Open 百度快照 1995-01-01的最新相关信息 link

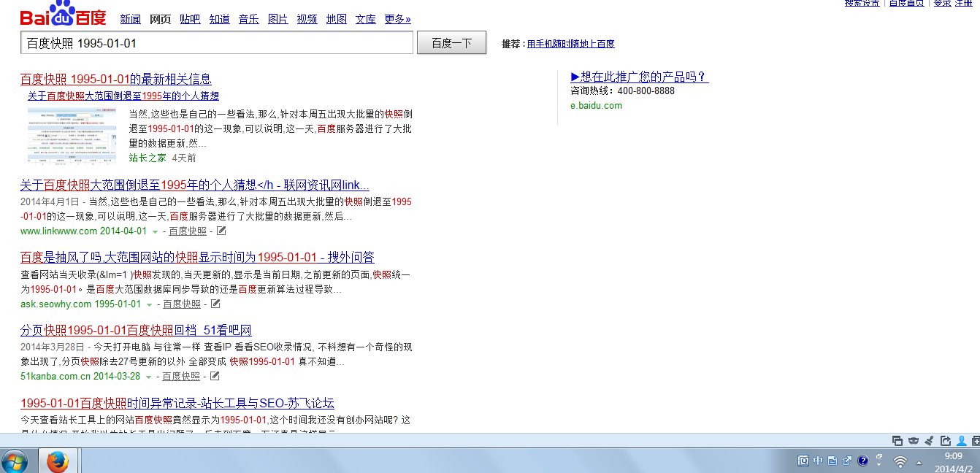coord(116,79)
